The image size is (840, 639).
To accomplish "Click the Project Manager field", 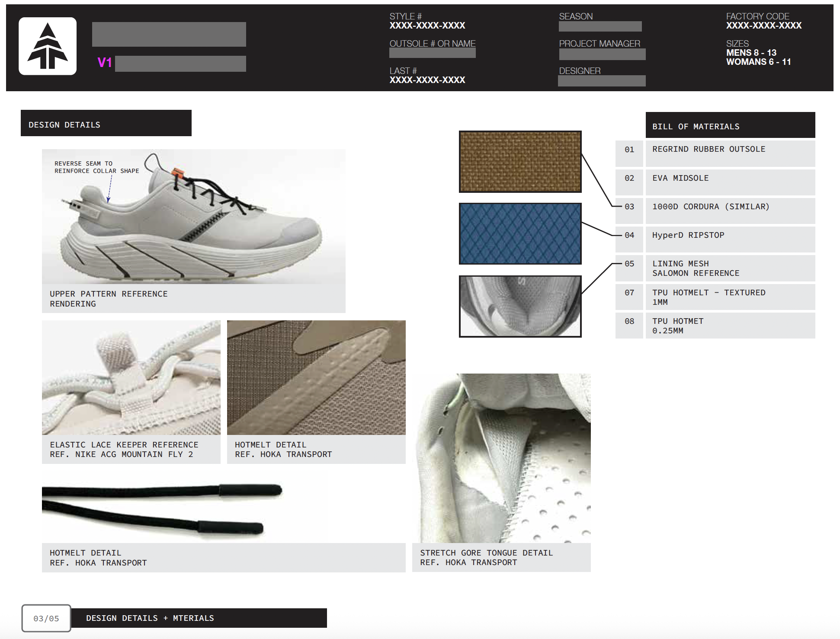I will [602, 54].
